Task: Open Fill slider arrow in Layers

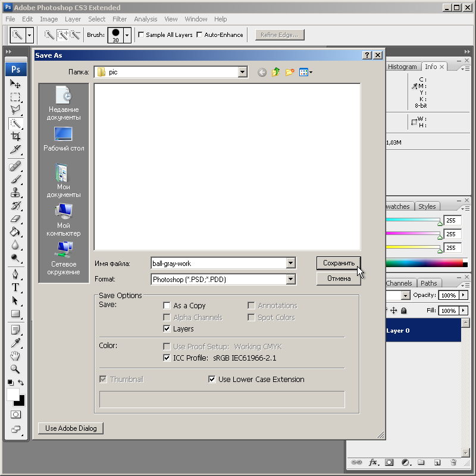Action: click(464, 311)
